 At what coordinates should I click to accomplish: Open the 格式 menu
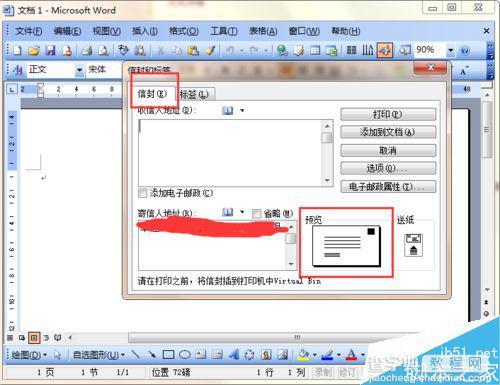pyautogui.click(x=184, y=31)
